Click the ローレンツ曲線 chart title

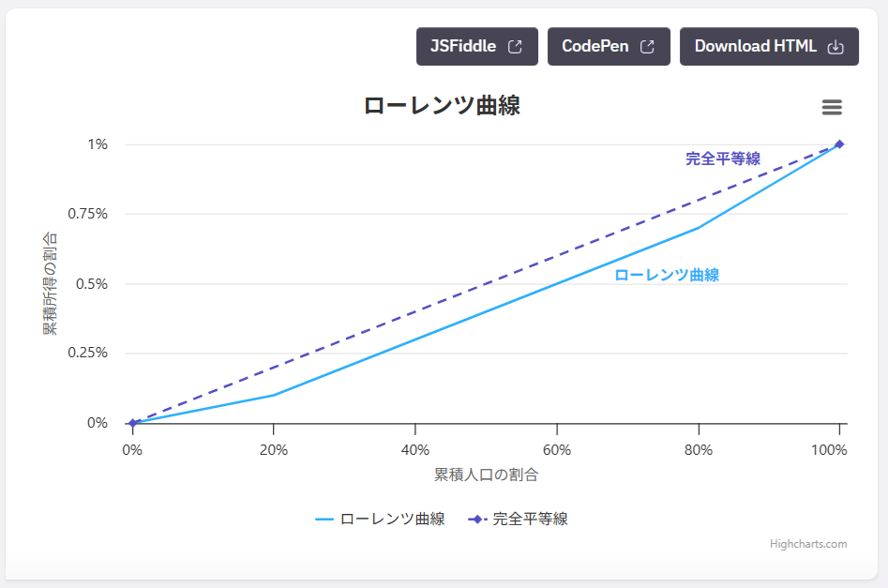pyautogui.click(x=442, y=106)
